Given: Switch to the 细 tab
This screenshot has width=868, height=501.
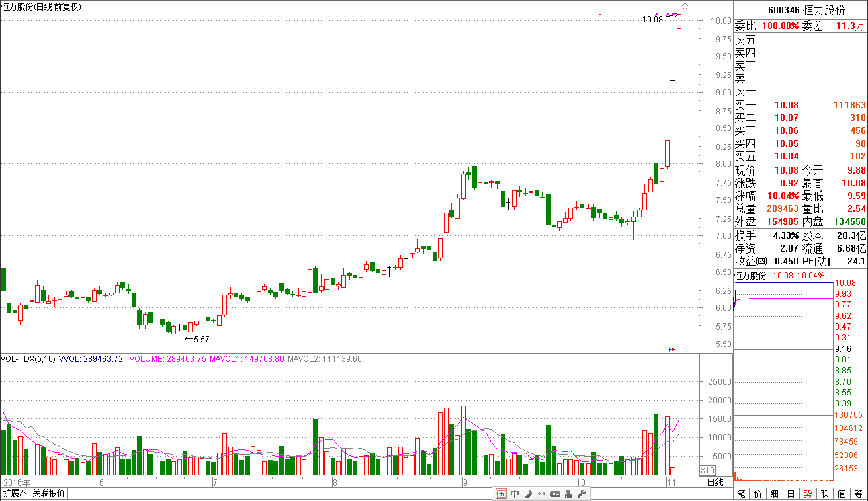Looking at the screenshot, I should (775, 494).
